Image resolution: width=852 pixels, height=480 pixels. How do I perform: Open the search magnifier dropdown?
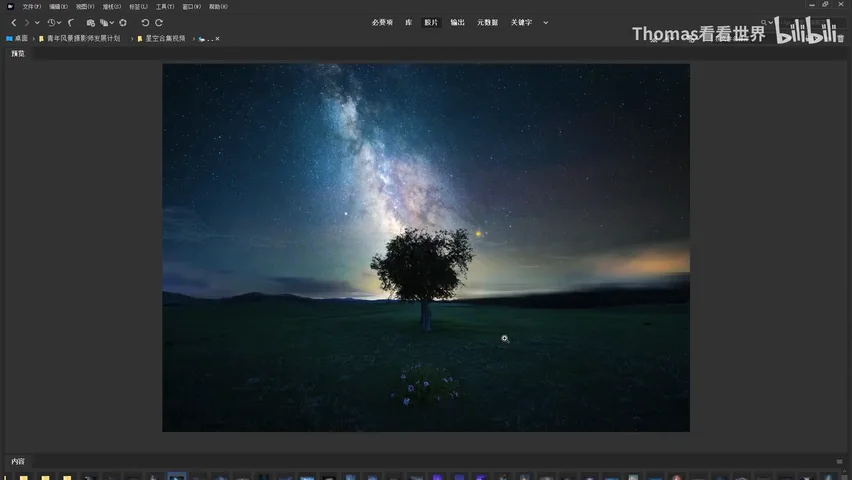click(x=766, y=23)
